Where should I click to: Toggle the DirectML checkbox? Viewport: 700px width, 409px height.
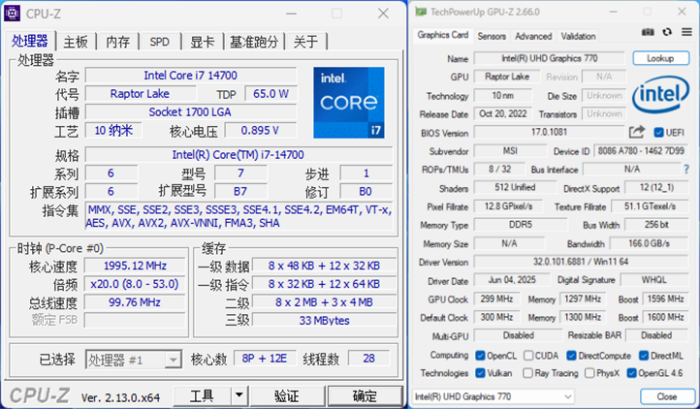(x=643, y=355)
